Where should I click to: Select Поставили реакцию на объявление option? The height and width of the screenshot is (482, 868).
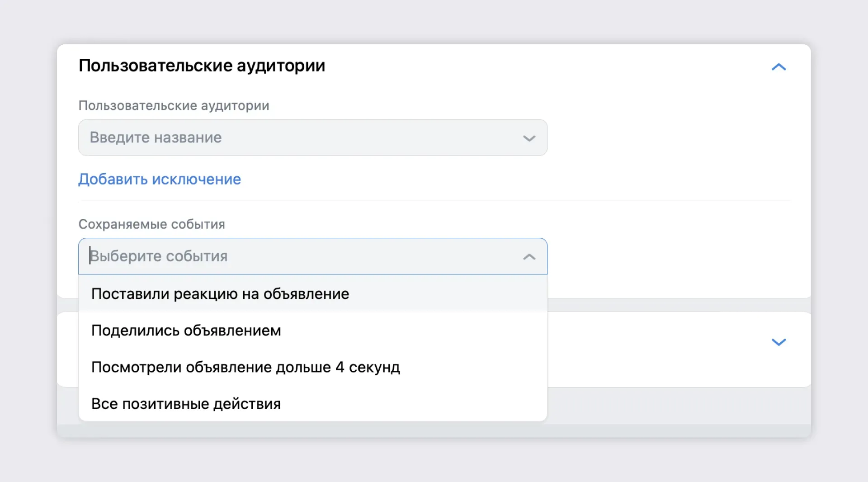[x=220, y=294]
